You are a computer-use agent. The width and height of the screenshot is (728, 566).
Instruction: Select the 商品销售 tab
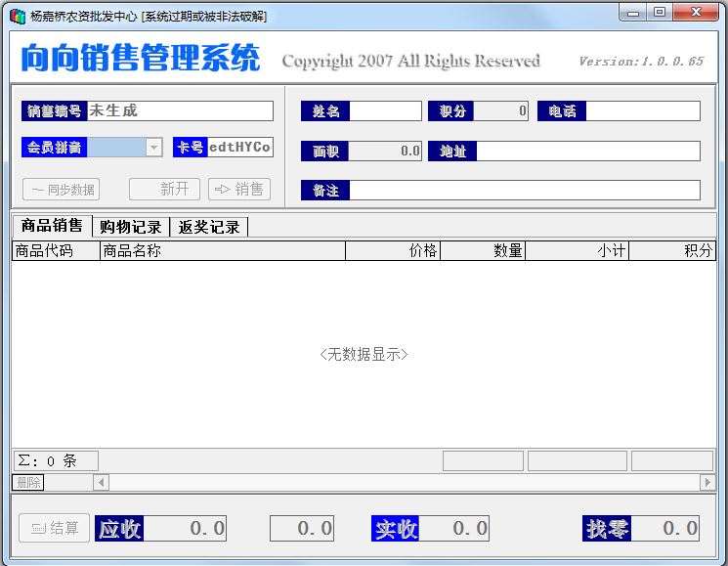[x=52, y=226]
